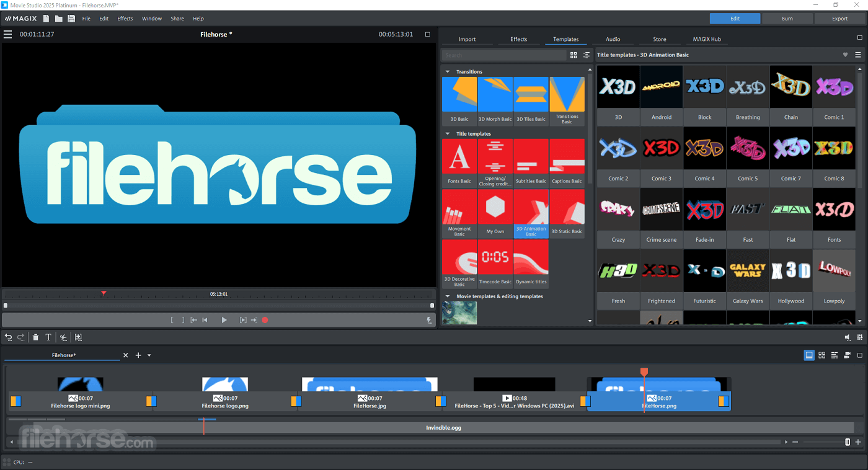This screenshot has height=470, width=868.
Task: Switch to multicam mode icon
Action: pos(847,355)
